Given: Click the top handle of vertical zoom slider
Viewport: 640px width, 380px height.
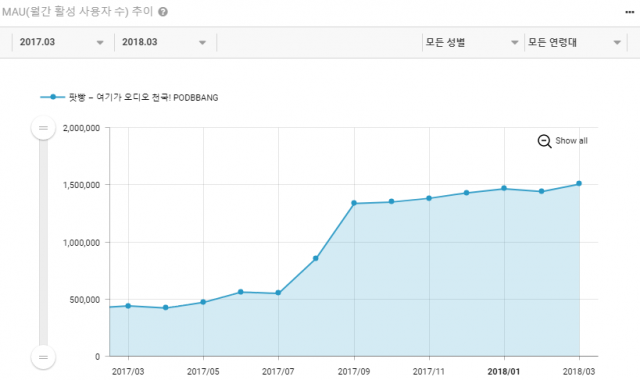Looking at the screenshot, I should pos(43,128).
